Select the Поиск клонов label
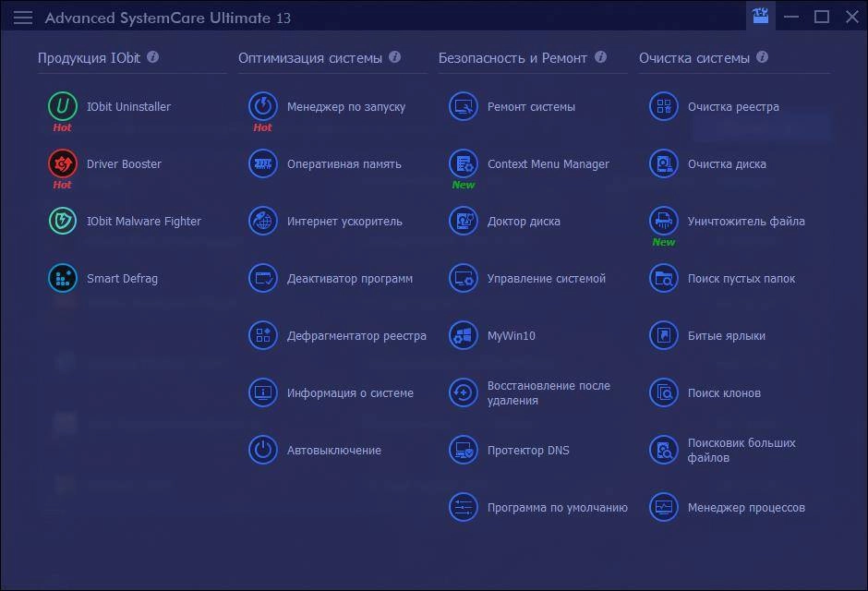This screenshot has width=868, height=591. click(x=724, y=392)
